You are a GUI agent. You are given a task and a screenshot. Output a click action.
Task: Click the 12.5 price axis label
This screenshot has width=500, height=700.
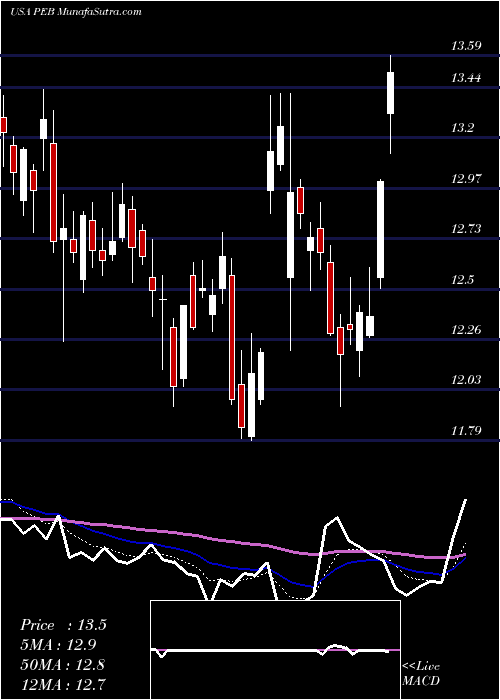coord(463,280)
